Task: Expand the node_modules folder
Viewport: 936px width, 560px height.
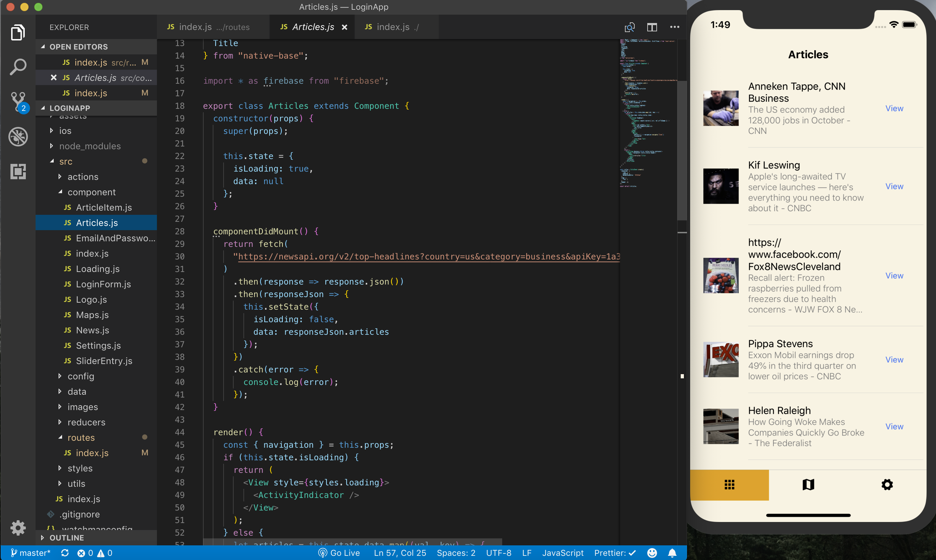Action: 89,146
